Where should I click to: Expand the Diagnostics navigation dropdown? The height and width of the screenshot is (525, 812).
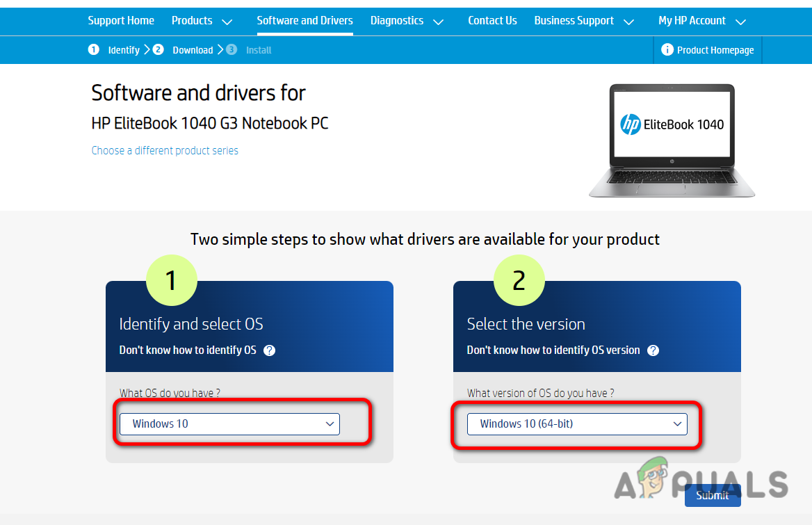coord(408,21)
